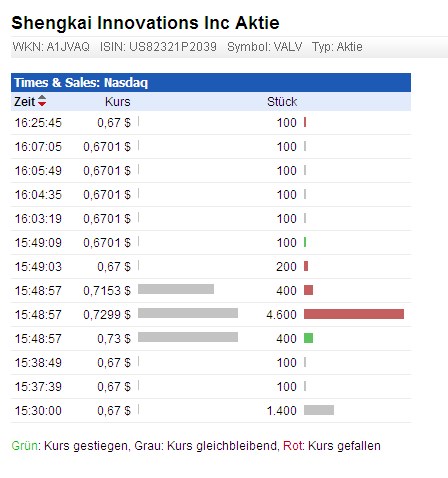Screen dimensions: 448x478
Task: Click the Times & Sales: Nasdaq header bar
Action: point(211,83)
